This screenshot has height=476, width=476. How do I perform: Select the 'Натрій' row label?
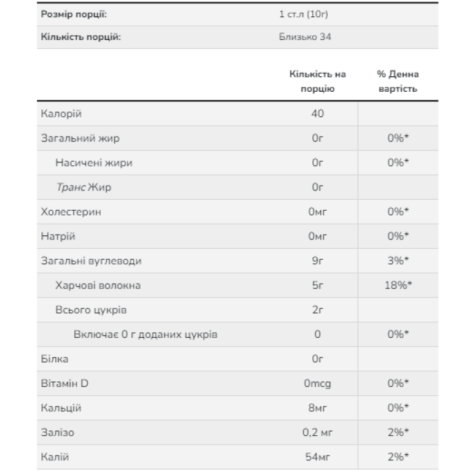(58, 236)
